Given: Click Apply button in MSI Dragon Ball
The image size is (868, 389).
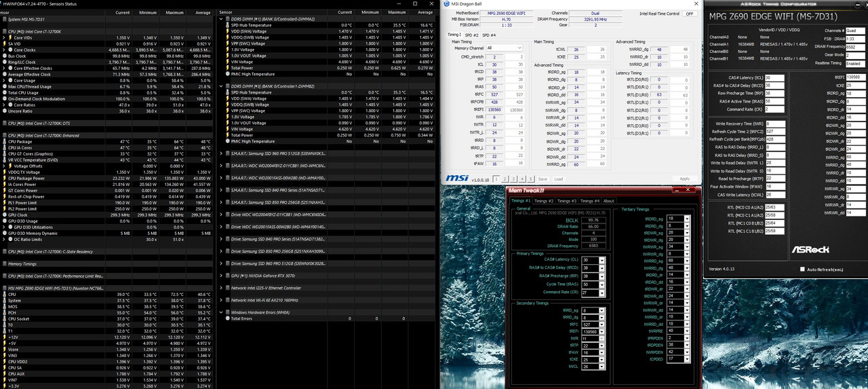Looking at the screenshot, I should coord(685,179).
